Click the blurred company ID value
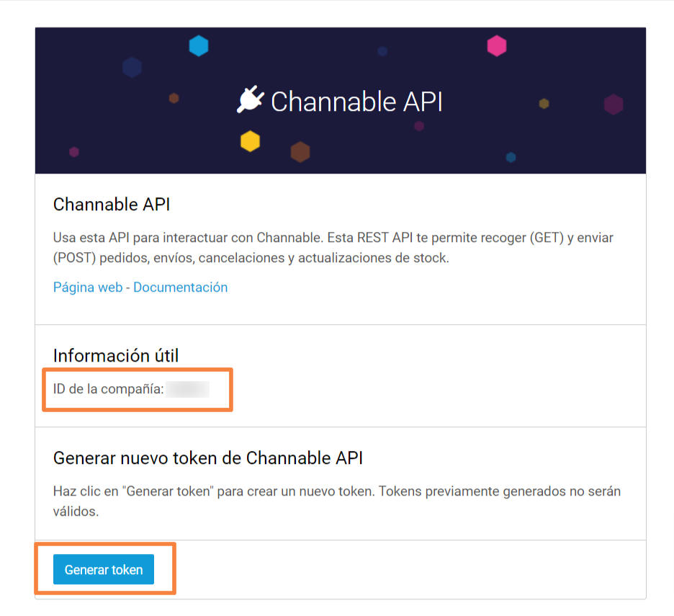Screen dimensions: 674x616 (187, 390)
